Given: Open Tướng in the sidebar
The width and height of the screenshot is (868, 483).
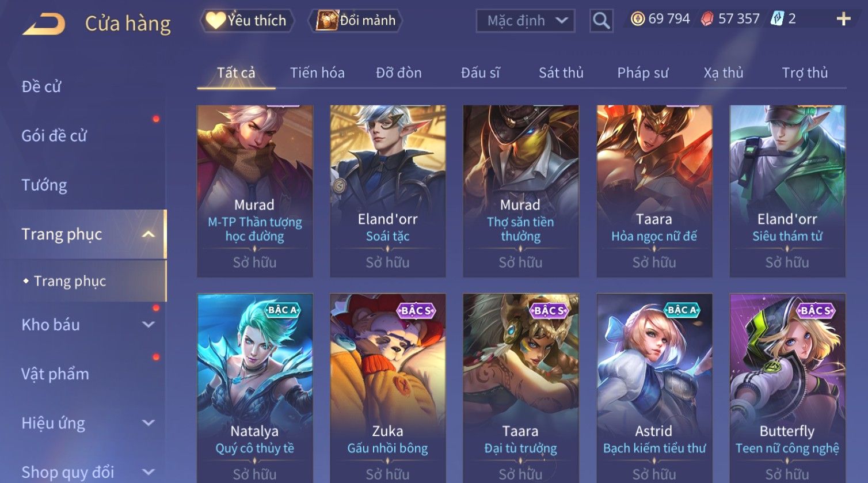Looking at the screenshot, I should (x=44, y=185).
